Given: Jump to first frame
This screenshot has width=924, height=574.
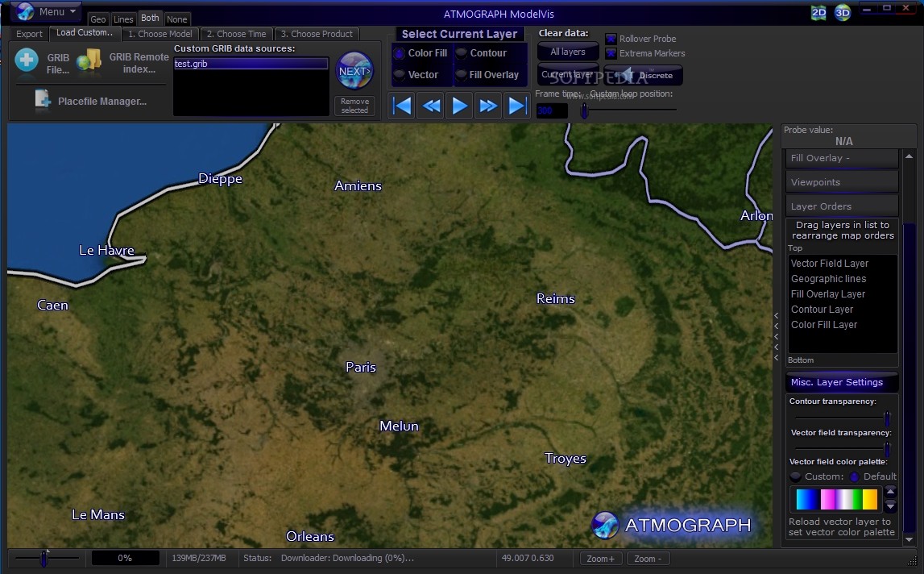Looking at the screenshot, I should 402,106.
